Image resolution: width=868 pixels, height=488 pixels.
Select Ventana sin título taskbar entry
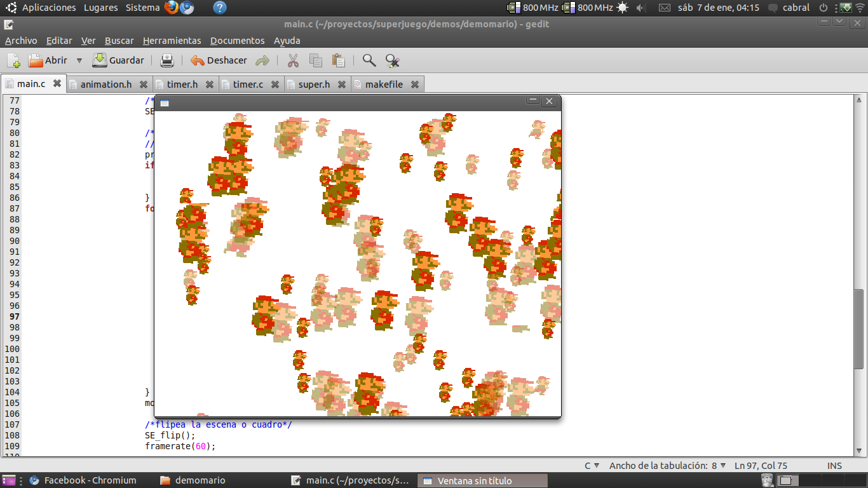click(483, 480)
